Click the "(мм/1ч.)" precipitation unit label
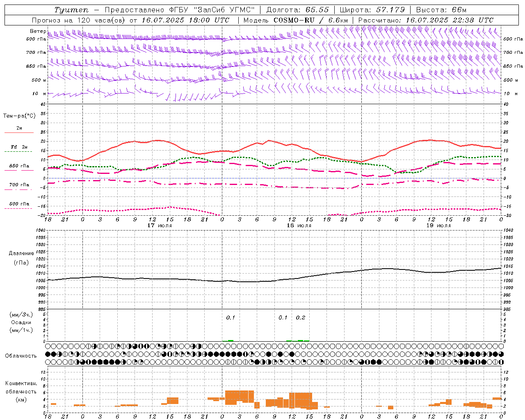525x420 pixels. click(21, 330)
